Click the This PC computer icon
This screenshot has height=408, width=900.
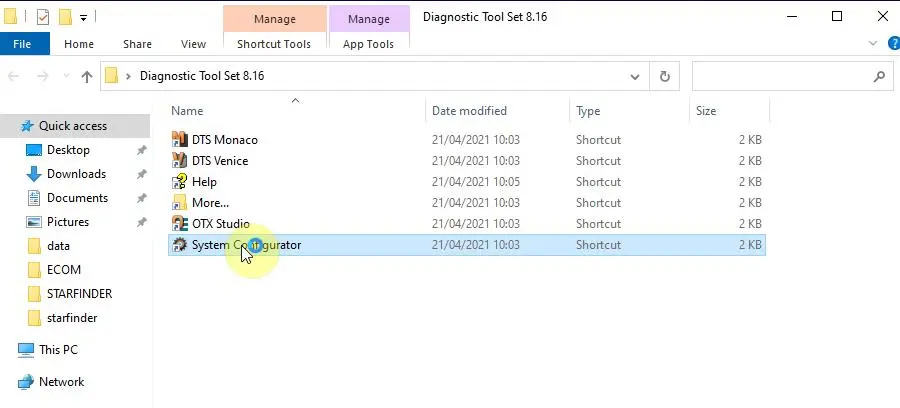(x=26, y=349)
